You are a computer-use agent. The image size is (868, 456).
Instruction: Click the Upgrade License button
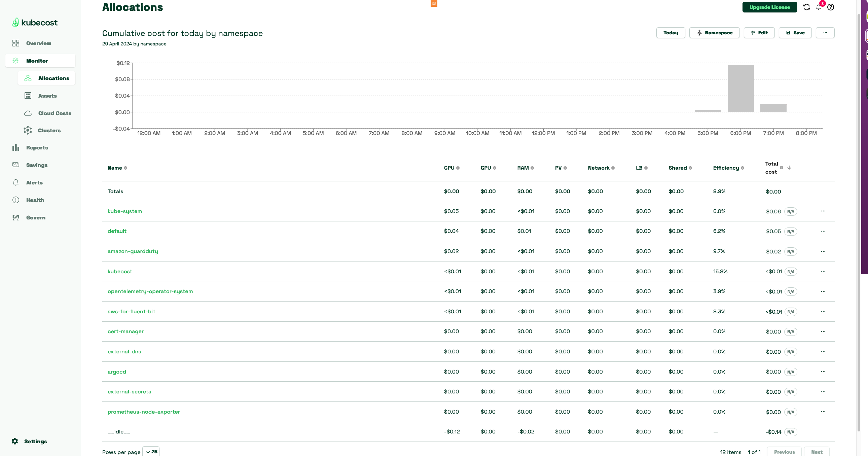[x=769, y=7]
